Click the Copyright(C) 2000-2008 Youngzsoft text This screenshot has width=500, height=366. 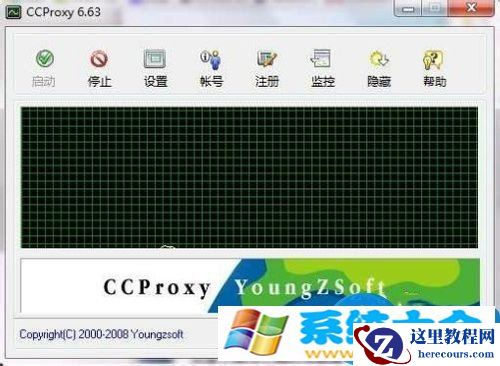(101, 334)
